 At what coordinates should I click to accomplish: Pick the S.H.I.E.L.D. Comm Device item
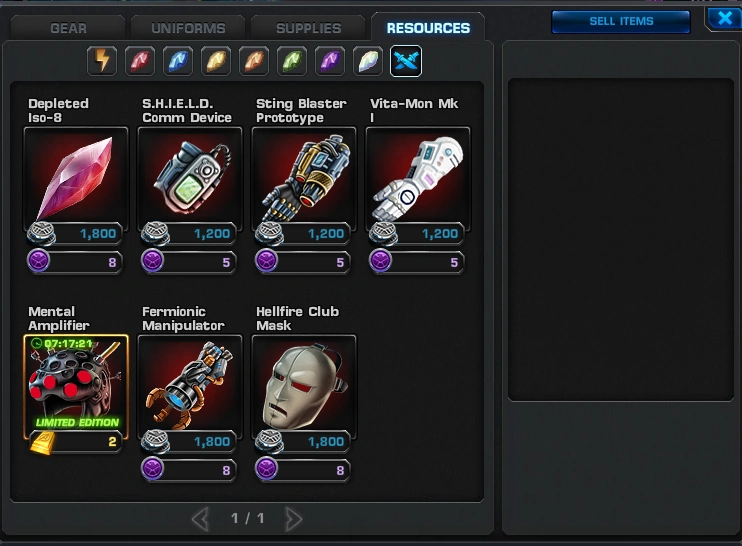click(190, 178)
